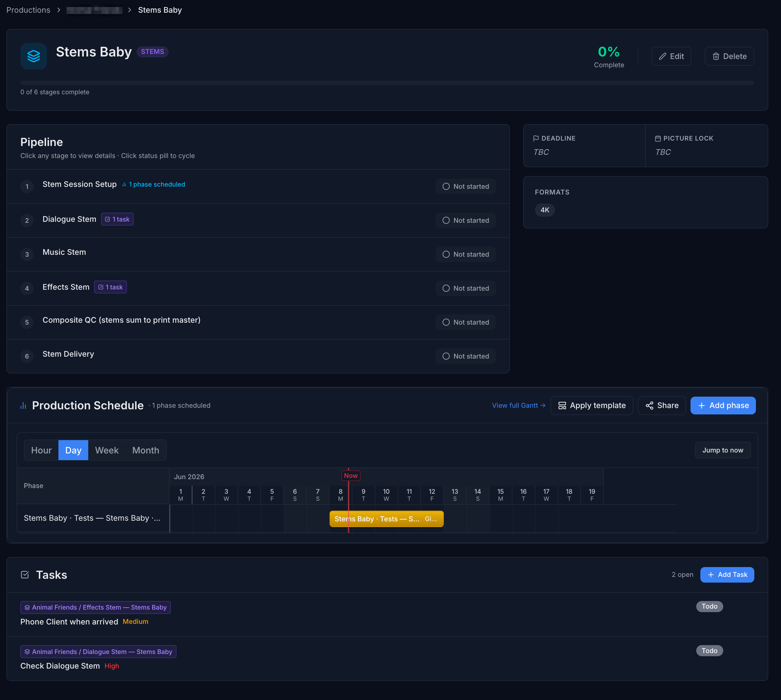Click the Delete button
The height and width of the screenshot is (700, 781).
pos(729,56)
